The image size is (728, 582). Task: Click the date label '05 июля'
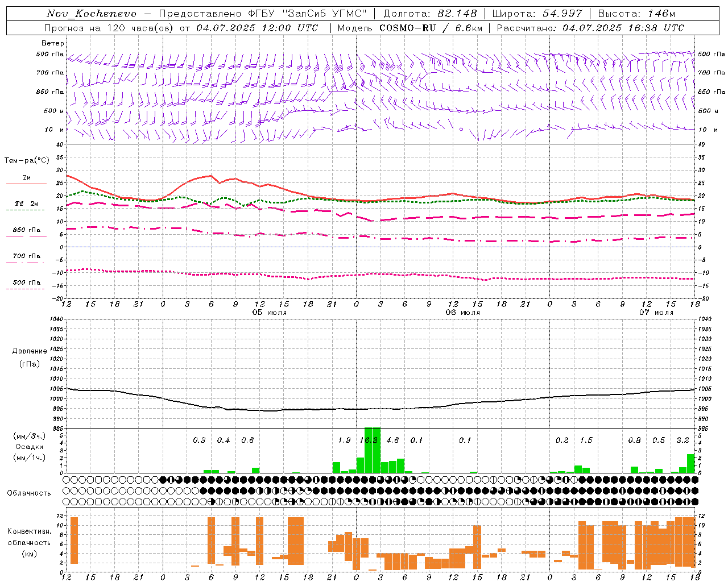pyautogui.click(x=270, y=313)
